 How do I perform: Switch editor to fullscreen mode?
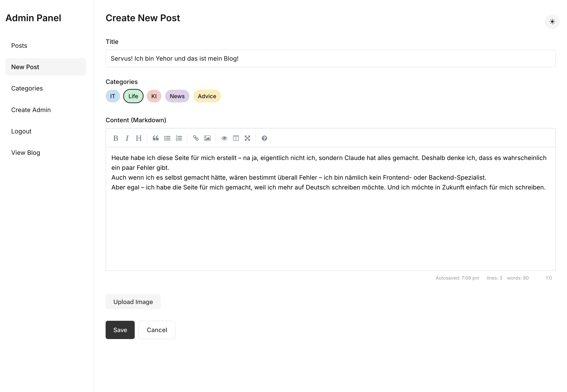coord(247,138)
